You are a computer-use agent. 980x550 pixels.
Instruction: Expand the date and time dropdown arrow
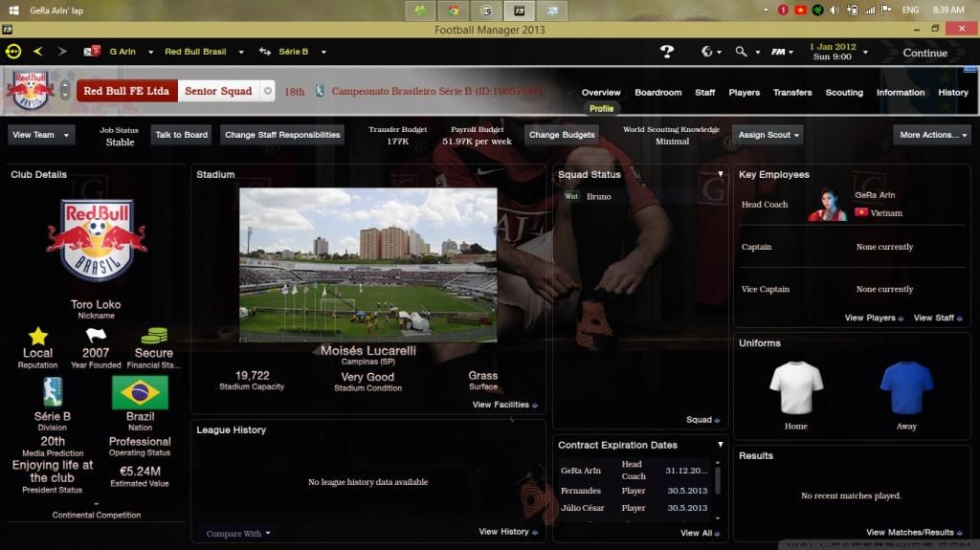pos(865,53)
